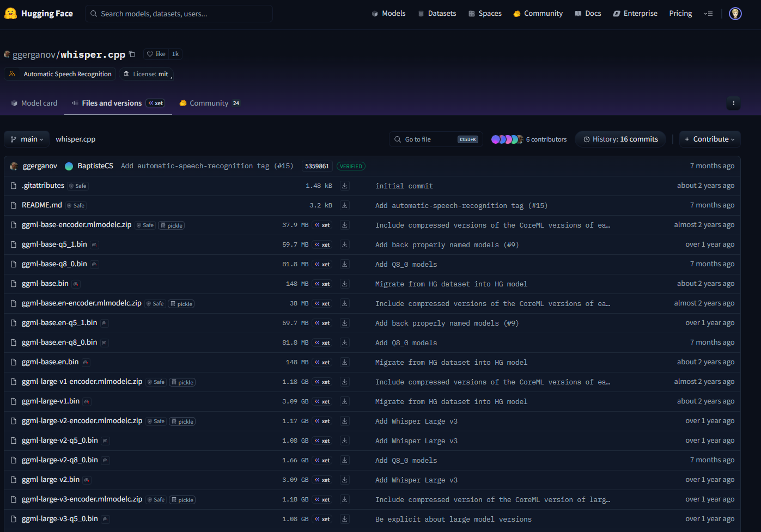Download ggml-large-v2.bin
761x532 pixels.
(x=345, y=480)
